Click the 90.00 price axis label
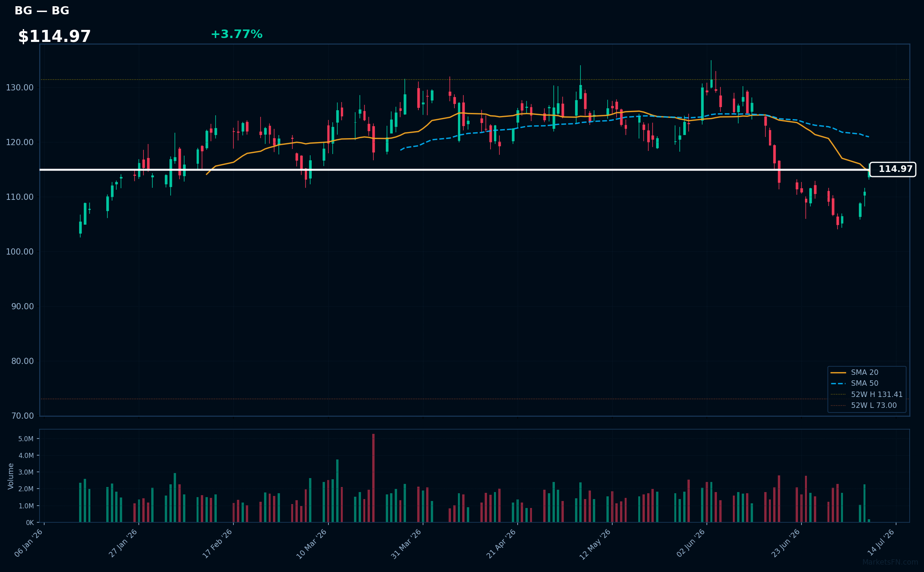 pyautogui.click(x=22, y=307)
